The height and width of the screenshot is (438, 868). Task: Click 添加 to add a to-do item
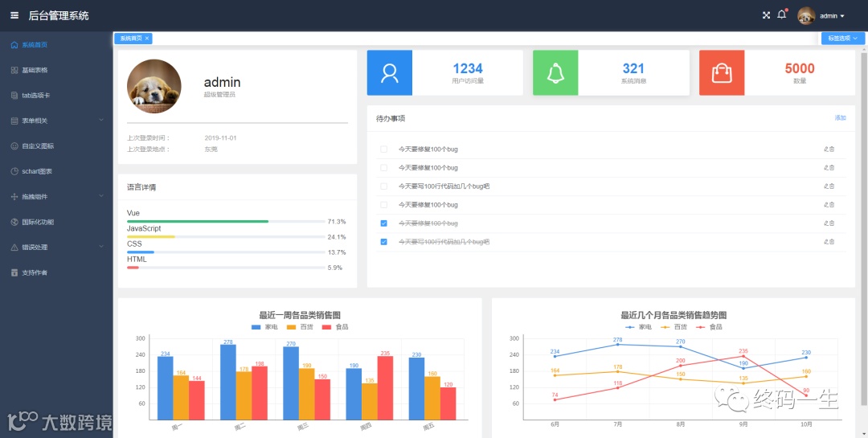pyautogui.click(x=841, y=118)
